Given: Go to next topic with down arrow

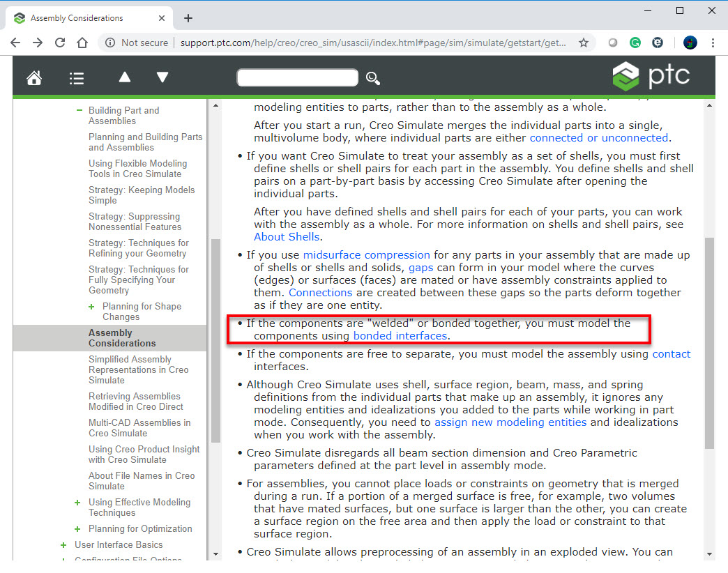Looking at the screenshot, I should pos(162,77).
